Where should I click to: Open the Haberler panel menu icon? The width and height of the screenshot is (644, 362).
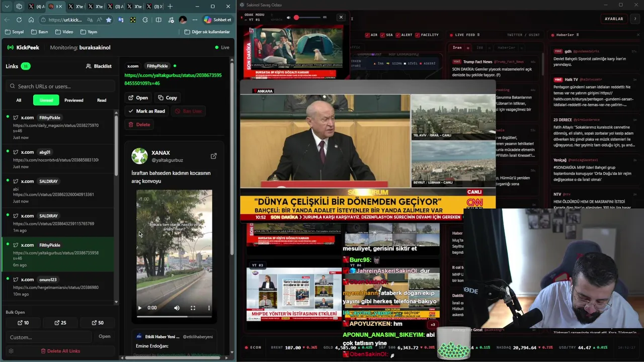[577, 35]
